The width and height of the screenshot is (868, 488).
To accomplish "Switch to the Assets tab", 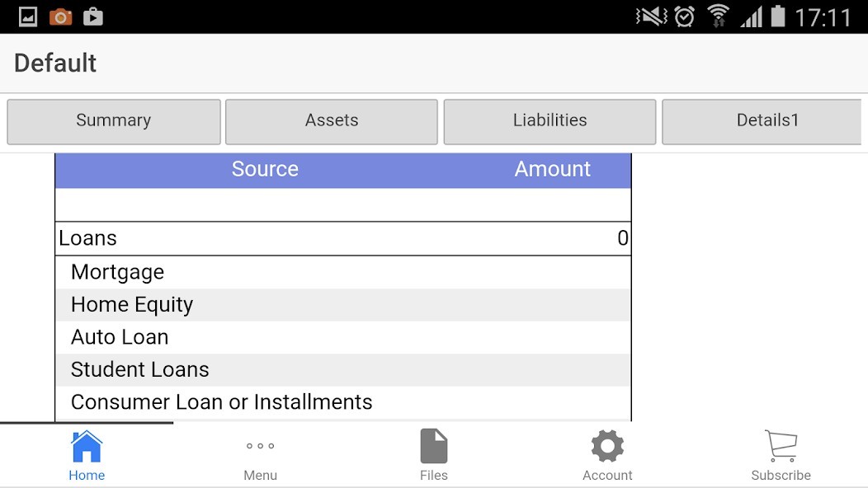I will coord(332,122).
